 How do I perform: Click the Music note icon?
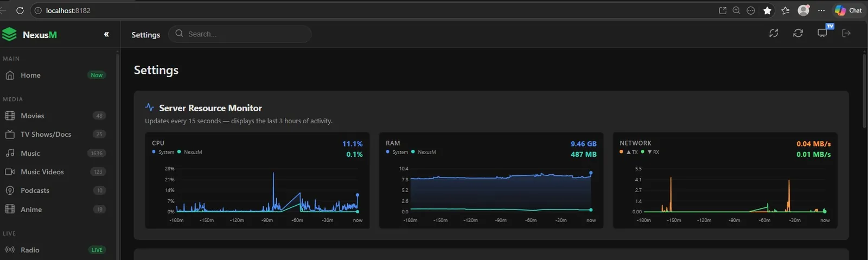pyautogui.click(x=10, y=153)
